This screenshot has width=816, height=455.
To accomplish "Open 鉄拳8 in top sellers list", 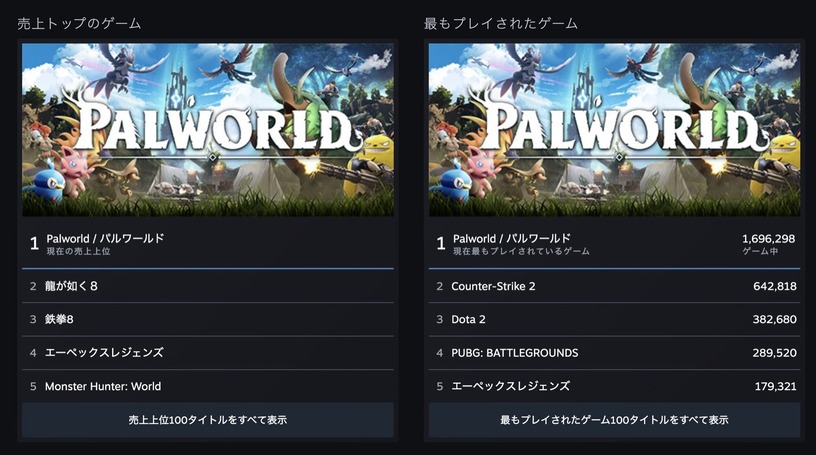I will point(208,319).
